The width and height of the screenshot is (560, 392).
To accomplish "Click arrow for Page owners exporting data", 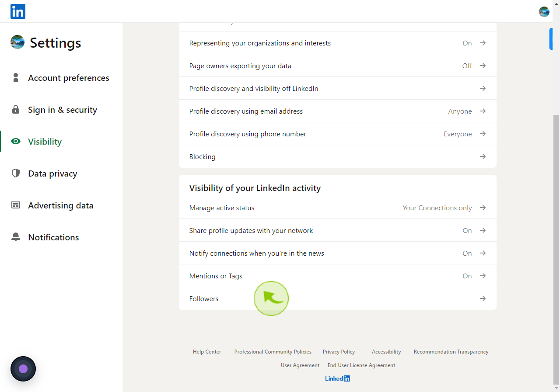I will [483, 66].
